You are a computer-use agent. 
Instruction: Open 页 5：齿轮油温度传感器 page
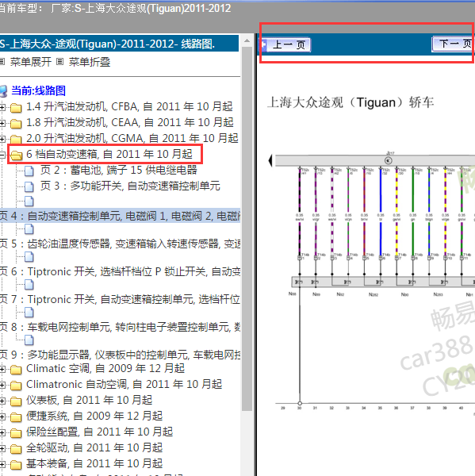tap(121, 244)
